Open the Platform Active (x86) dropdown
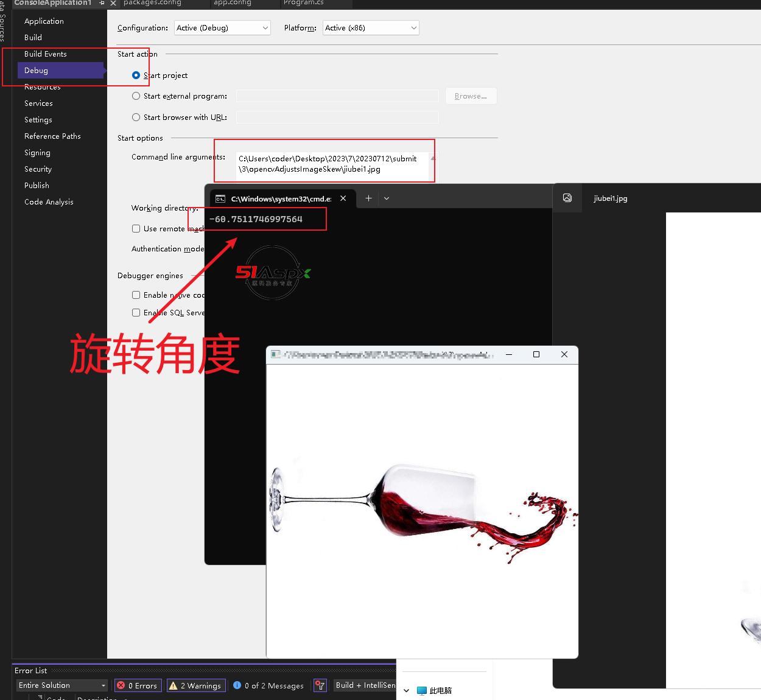Screen dimensions: 761x700 pyautogui.click(x=370, y=28)
